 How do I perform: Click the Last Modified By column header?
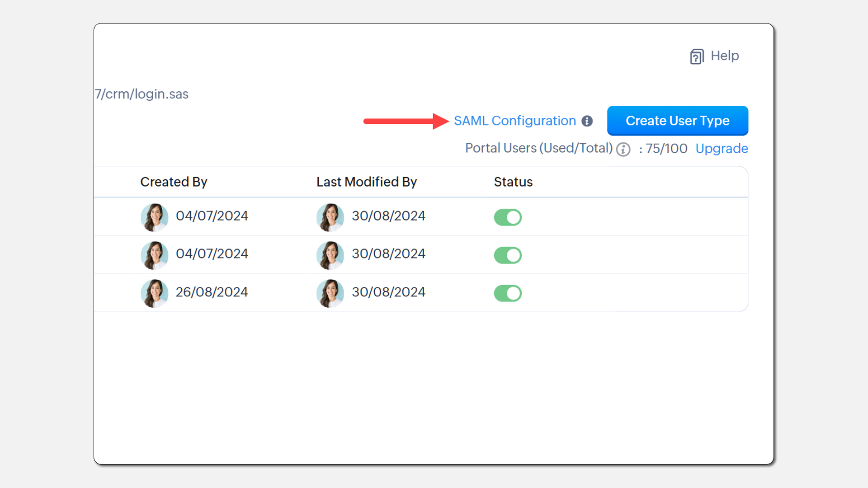[x=366, y=182]
